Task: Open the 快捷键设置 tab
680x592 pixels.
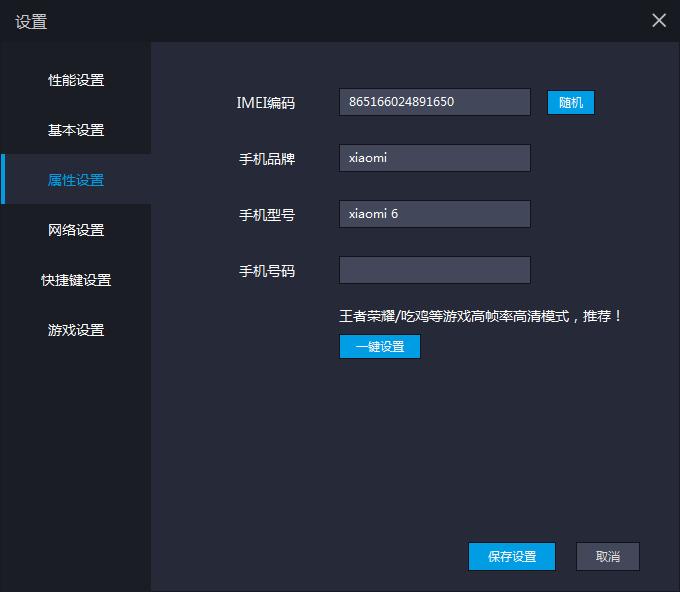Action: [76, 280]
